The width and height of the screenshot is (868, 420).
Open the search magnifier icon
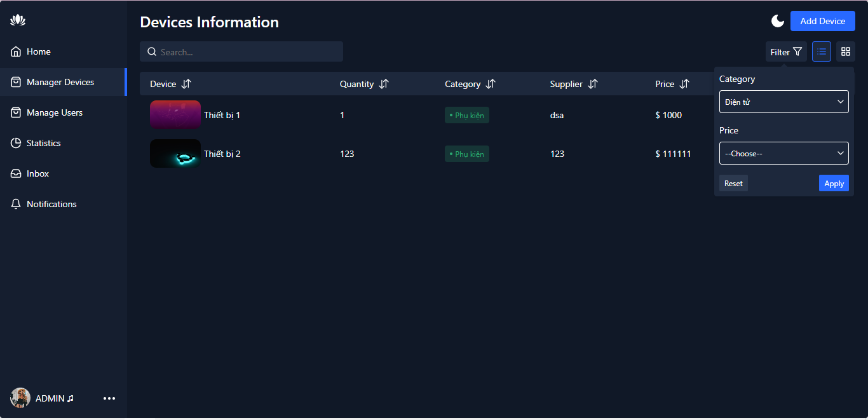tap(152, 51)
